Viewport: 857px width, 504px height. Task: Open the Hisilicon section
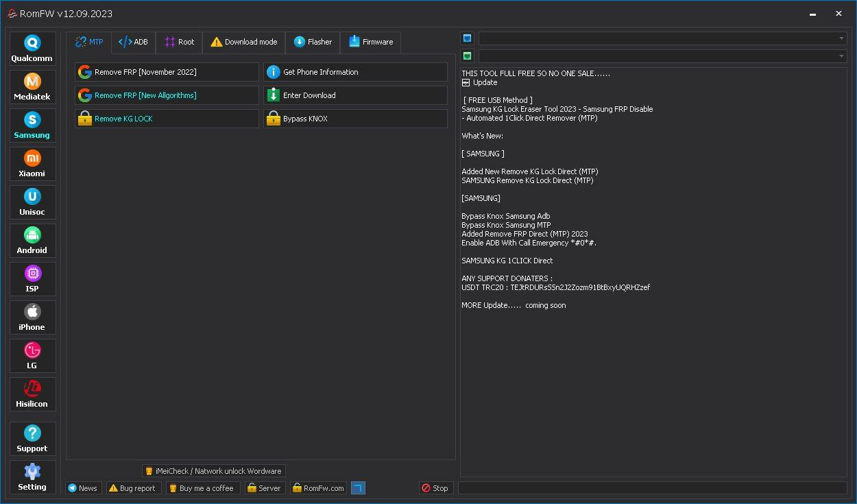(x=32, y=394)
